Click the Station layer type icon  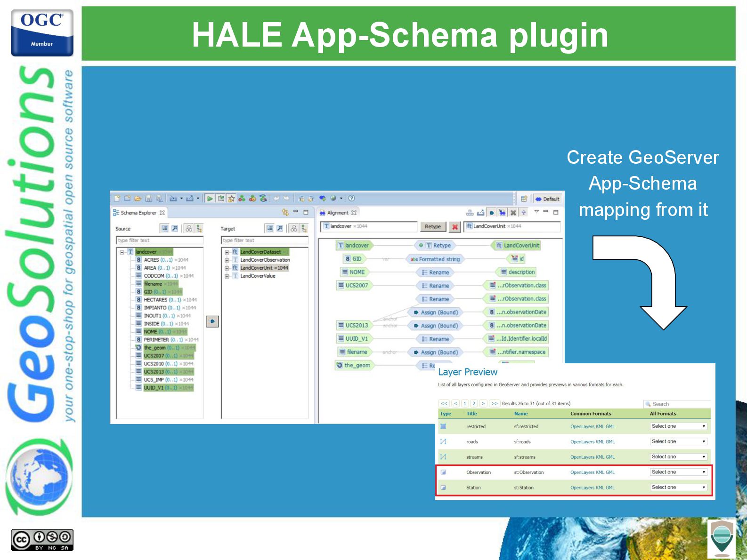pos(443,488)
